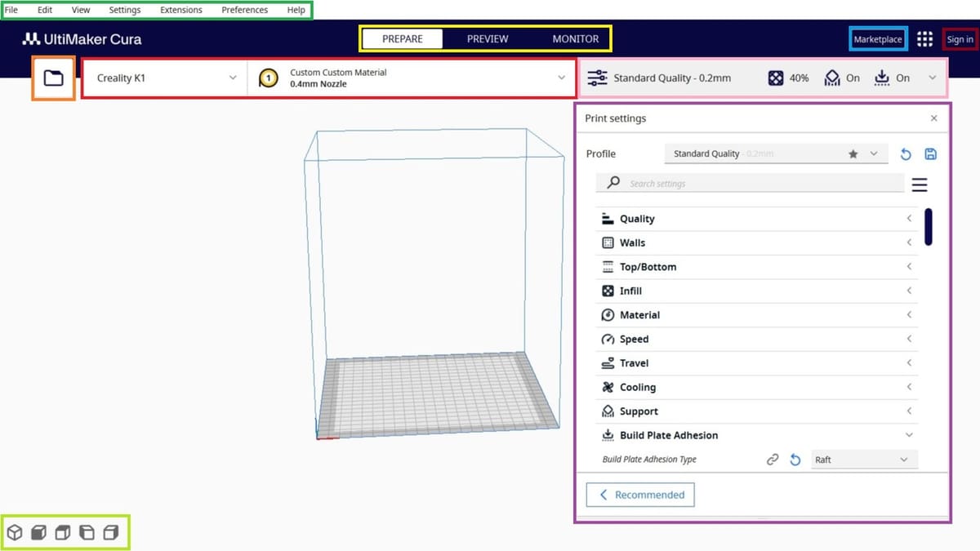The height and width of the screenshot is (551, 980).
Task: Open the settings visibility hamburger menu
Action: coord(920,185)
